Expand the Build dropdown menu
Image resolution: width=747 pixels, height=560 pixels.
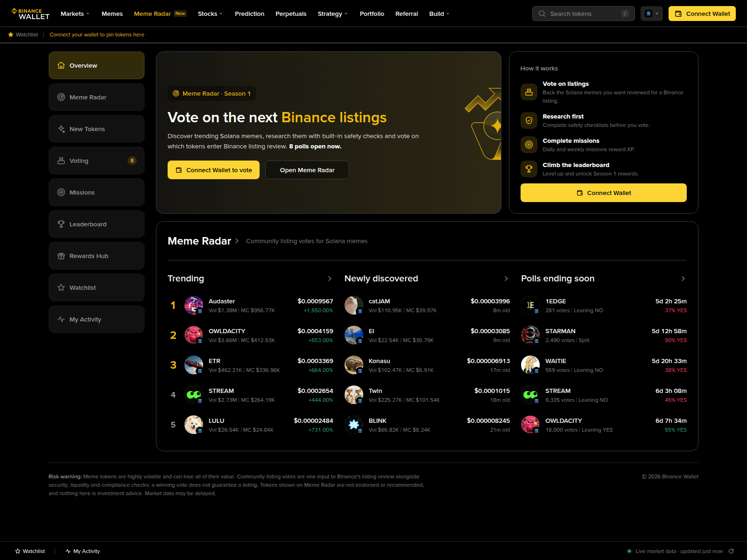pyautogui.click(x=439, y=14)
